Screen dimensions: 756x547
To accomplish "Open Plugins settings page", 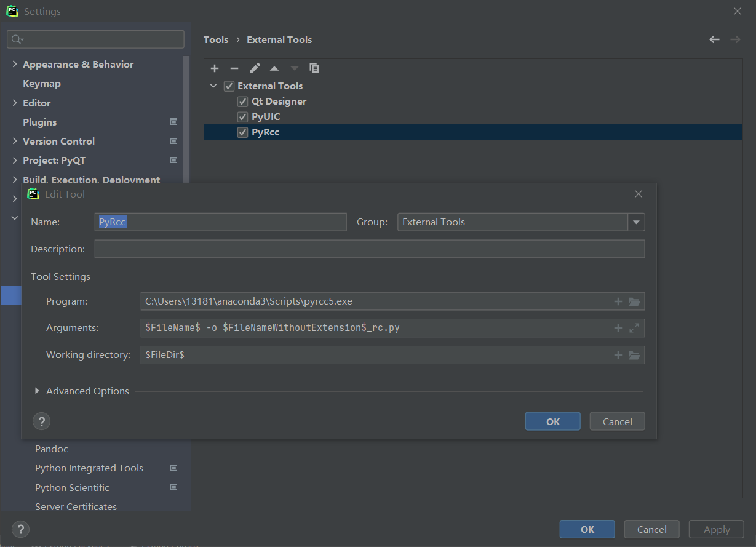I will [40, 122].
